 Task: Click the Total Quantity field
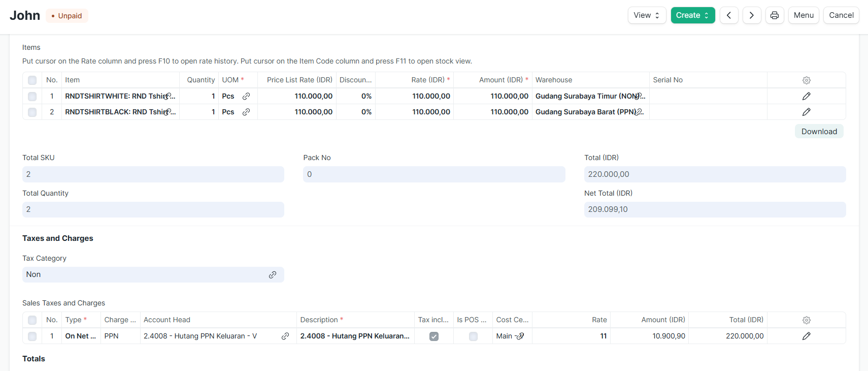tap(153, 209)
